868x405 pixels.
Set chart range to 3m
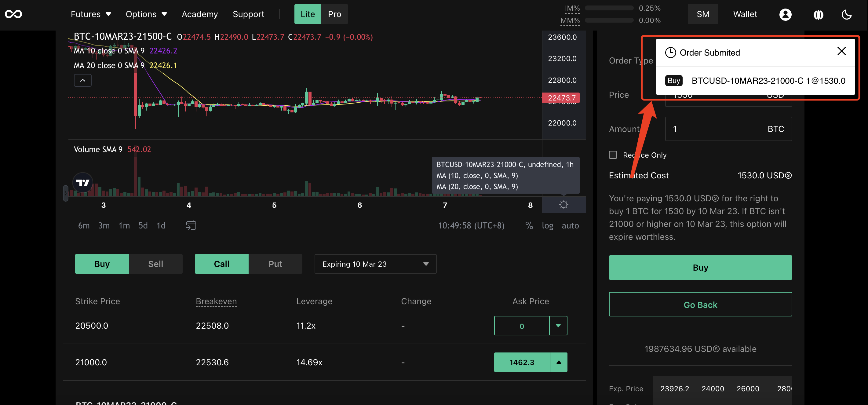(104, 225)
